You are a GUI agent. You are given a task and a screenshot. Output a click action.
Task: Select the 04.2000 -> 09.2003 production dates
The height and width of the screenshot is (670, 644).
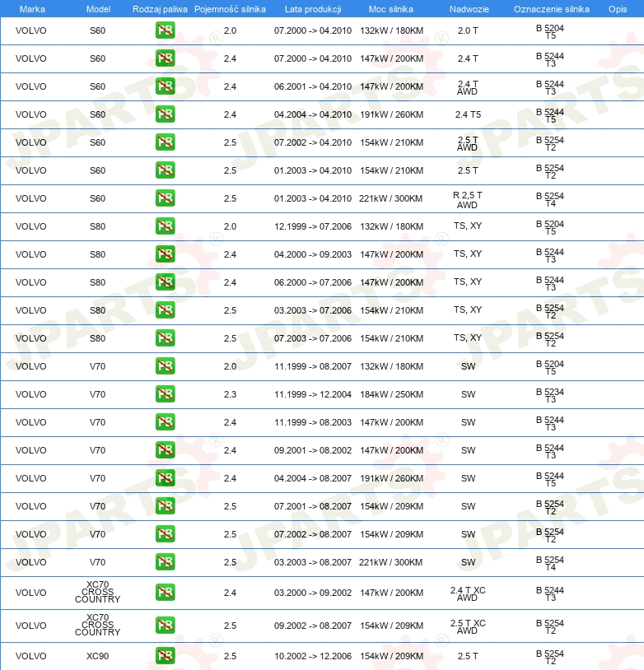pos(313,254)
